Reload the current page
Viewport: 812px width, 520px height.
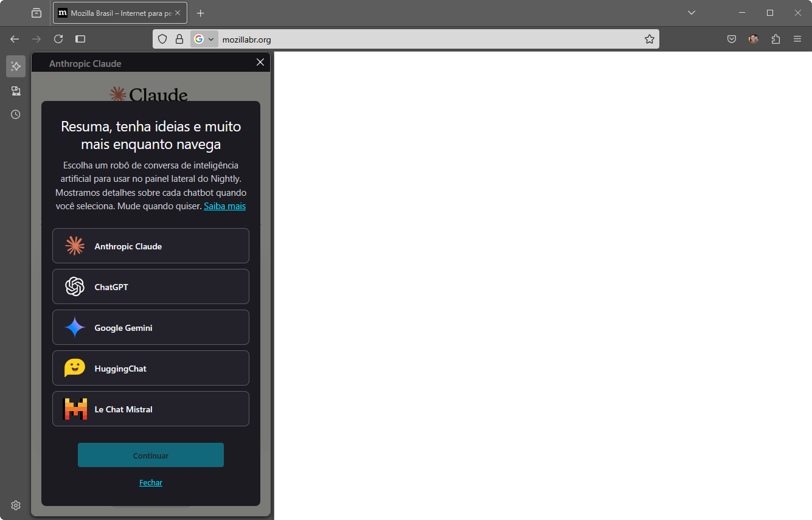(58, 39)
